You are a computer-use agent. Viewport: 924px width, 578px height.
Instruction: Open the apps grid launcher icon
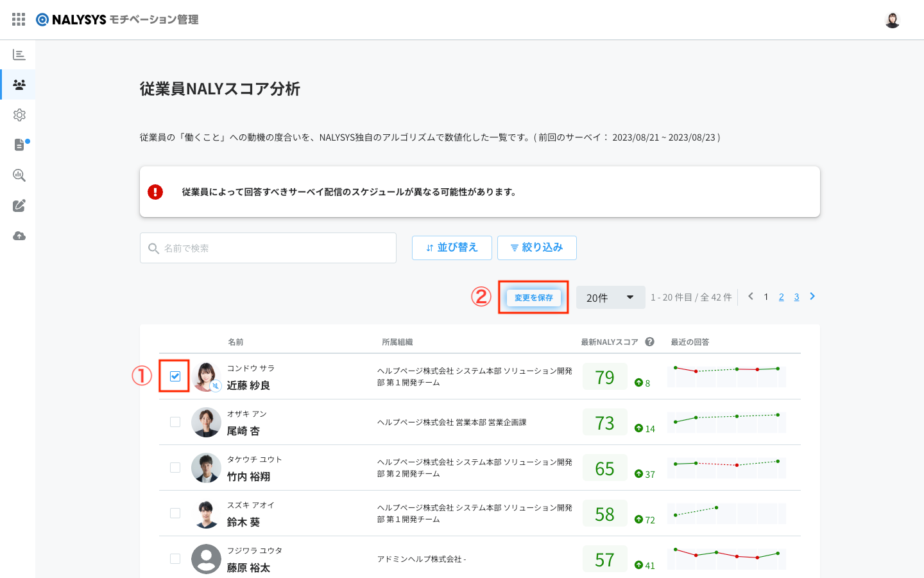19,19
